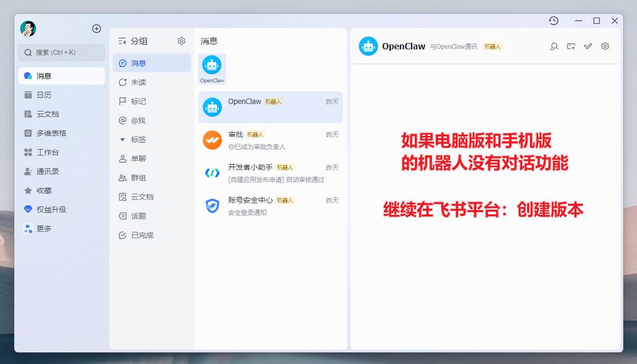
Task: Click the search icon in OpenClaw chat header
Action: pyautogui.click(x=554, y=46)
